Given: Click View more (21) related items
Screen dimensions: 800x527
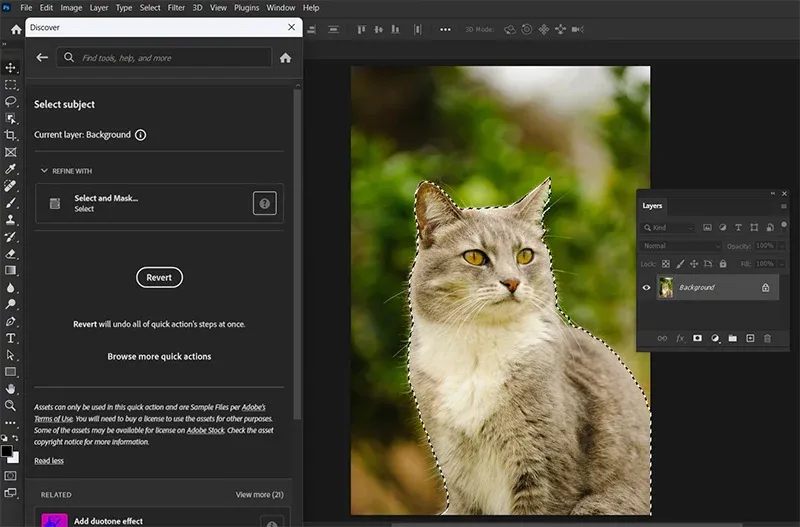Looking at the screenshot, I should click(260, 494).
